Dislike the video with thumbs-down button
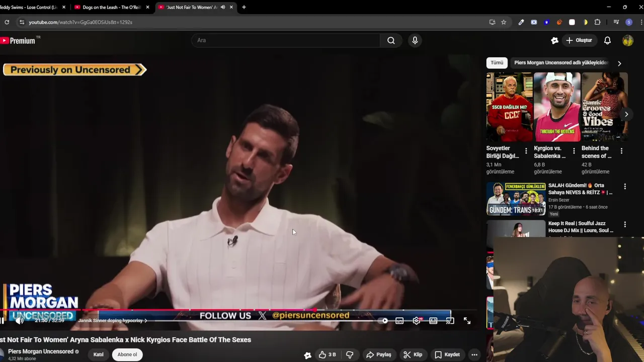The height and width of the screenshot is (362, 644). [350, 354]
